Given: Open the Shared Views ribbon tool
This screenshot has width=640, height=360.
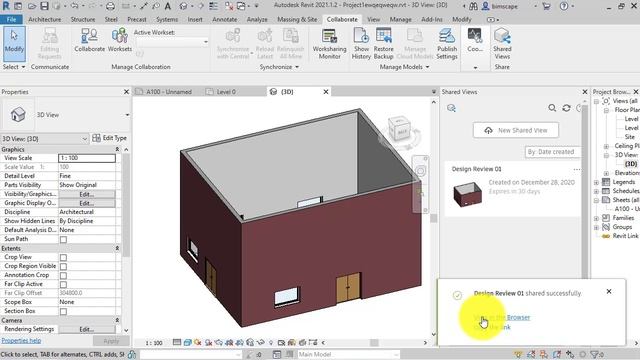Looking at the screenshot, I should [x=502, y=44].
